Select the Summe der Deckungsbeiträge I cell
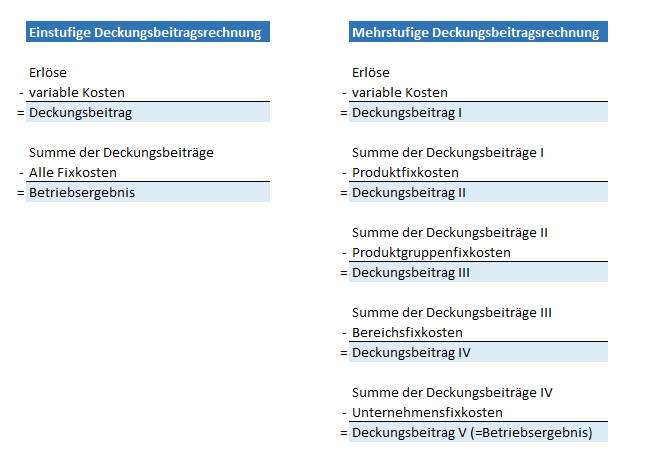This screenshot has width=648, height=457. coord(448,153)
